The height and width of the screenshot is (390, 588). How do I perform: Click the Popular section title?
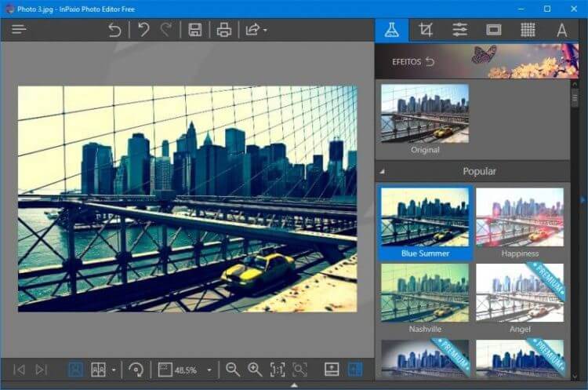tap(479, 171)
